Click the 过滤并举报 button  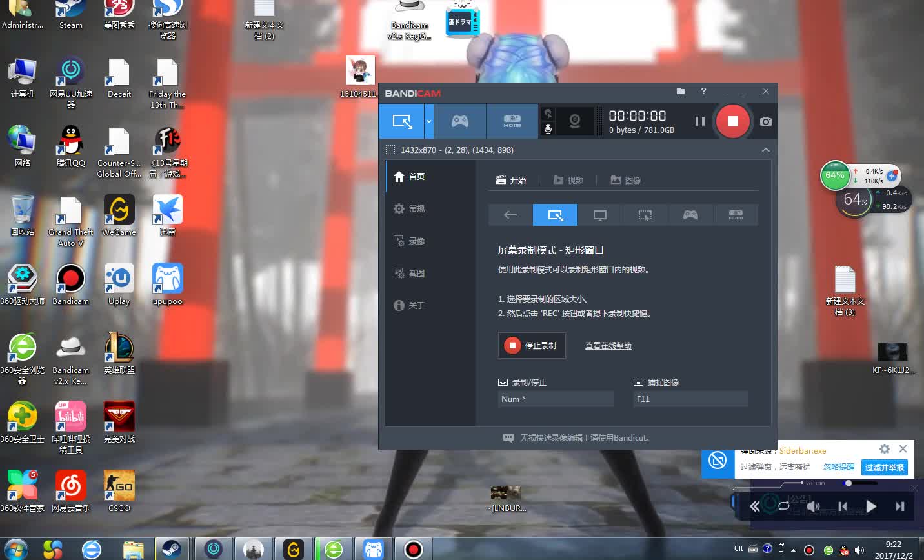[885, 467]
